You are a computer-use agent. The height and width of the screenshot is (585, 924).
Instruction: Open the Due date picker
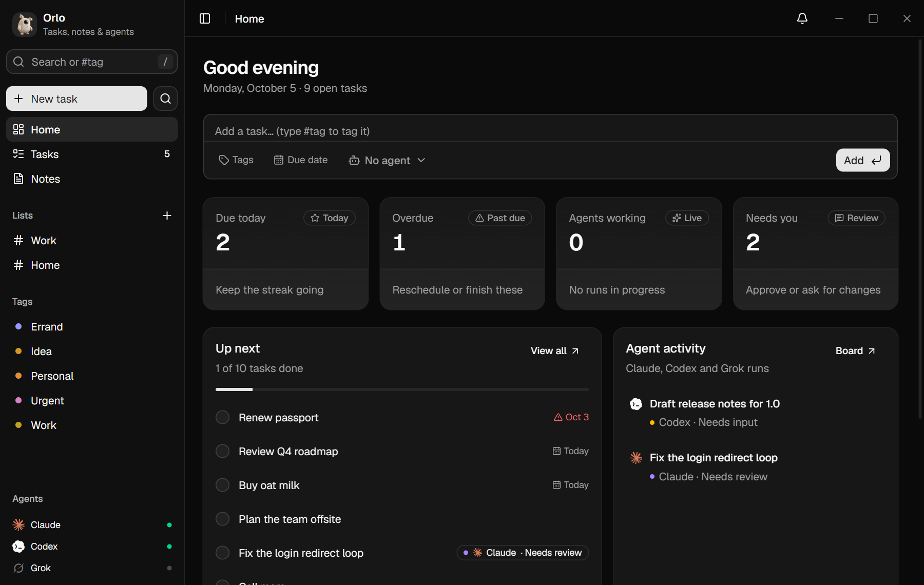301,160
